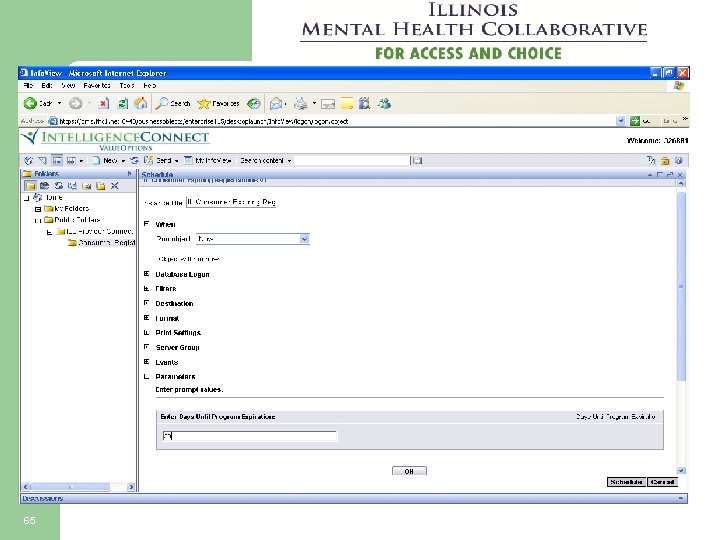Open the InfoView Help icon
The height and width of the screenshot is (540, 720).
tap(679, 160)
